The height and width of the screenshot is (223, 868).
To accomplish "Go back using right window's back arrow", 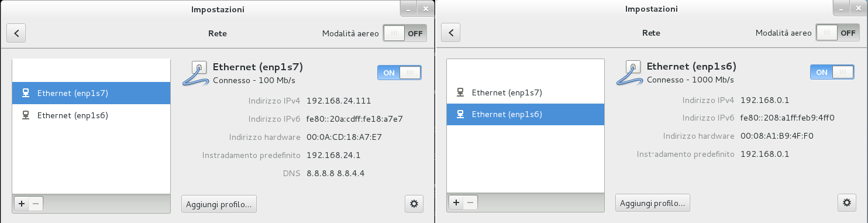I will tap(450, 33).
